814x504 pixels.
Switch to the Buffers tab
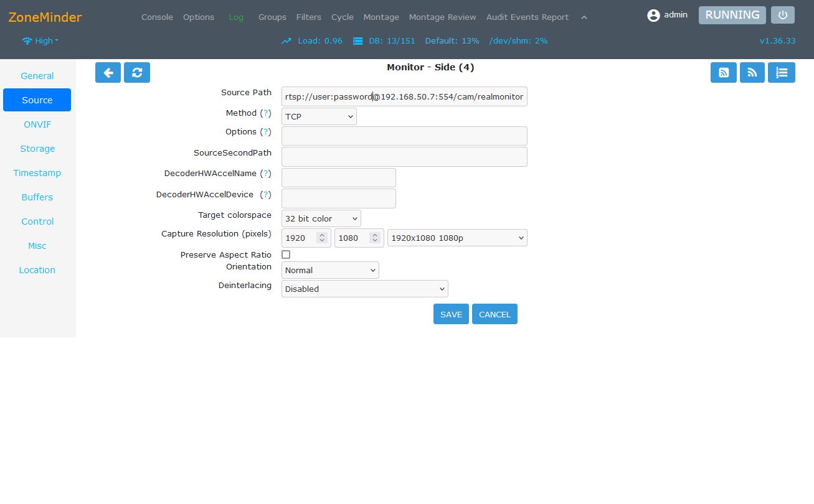(37, 197)
